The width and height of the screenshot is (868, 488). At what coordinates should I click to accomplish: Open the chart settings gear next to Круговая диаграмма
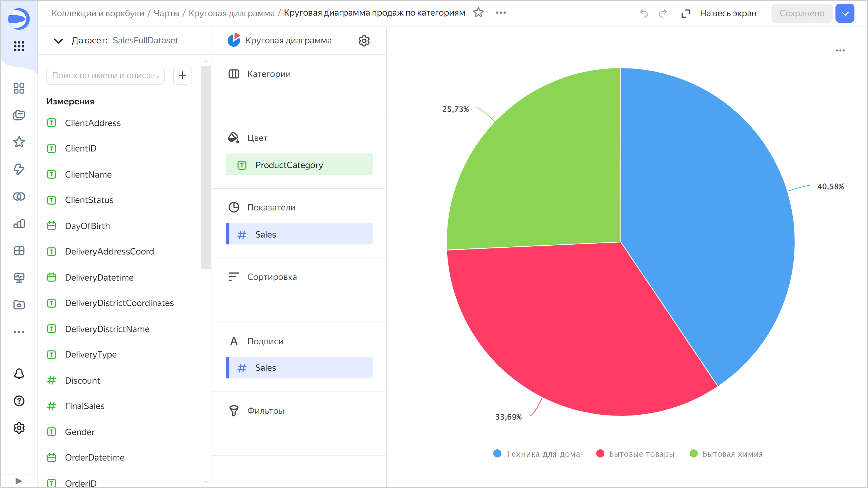pyautogui.click(x=364, y=41)
